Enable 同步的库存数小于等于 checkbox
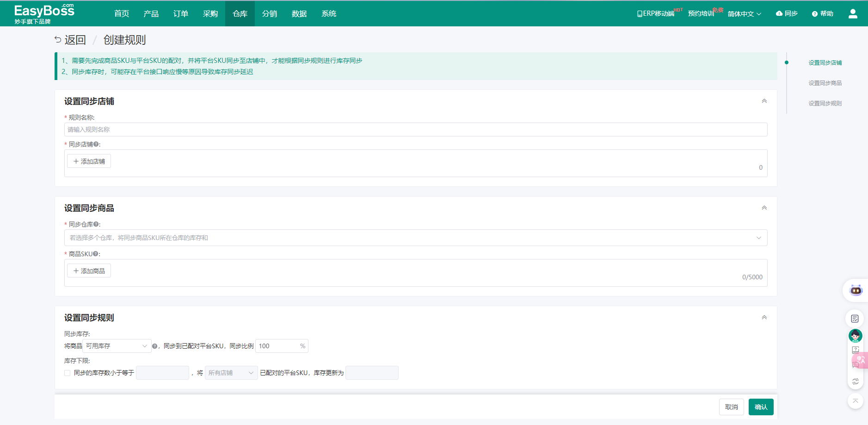 [68, 373]
